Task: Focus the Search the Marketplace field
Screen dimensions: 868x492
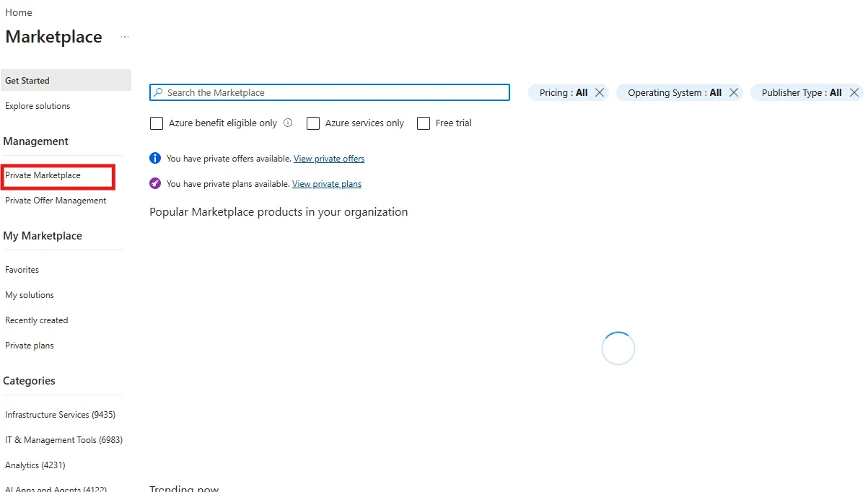Action: click(330, 92)
